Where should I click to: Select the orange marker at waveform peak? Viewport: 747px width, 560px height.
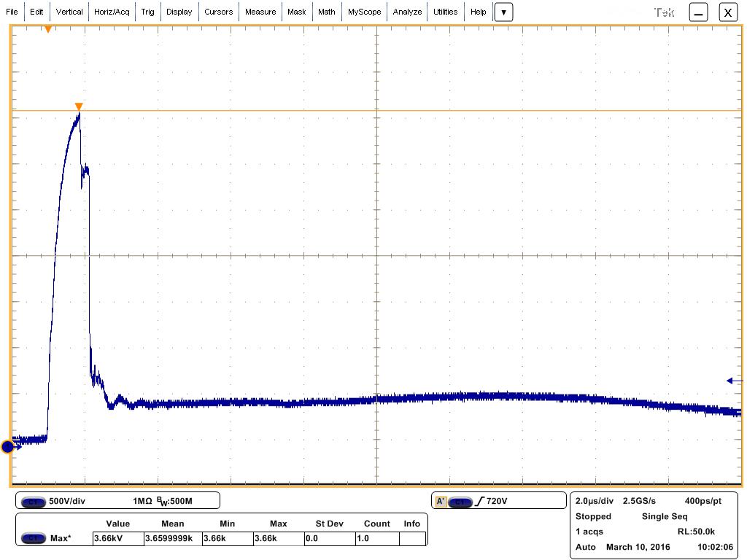coord(79,107)
